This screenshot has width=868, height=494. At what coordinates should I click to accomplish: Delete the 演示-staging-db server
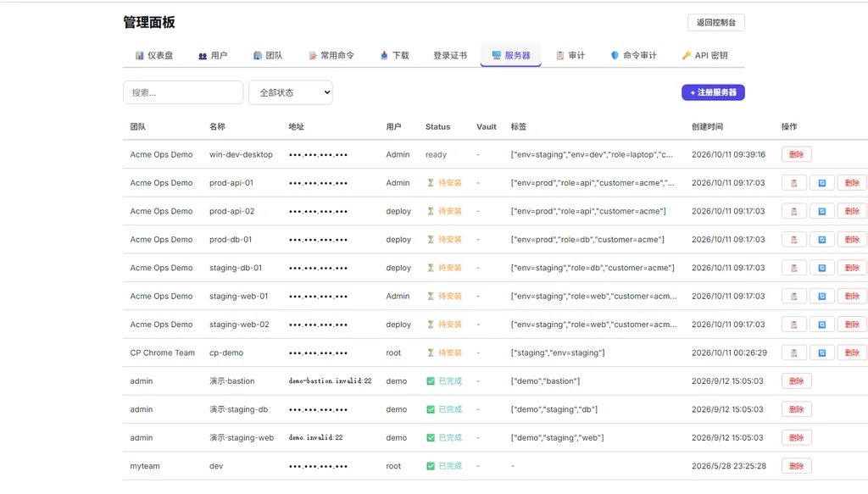(x=797, y=409)
